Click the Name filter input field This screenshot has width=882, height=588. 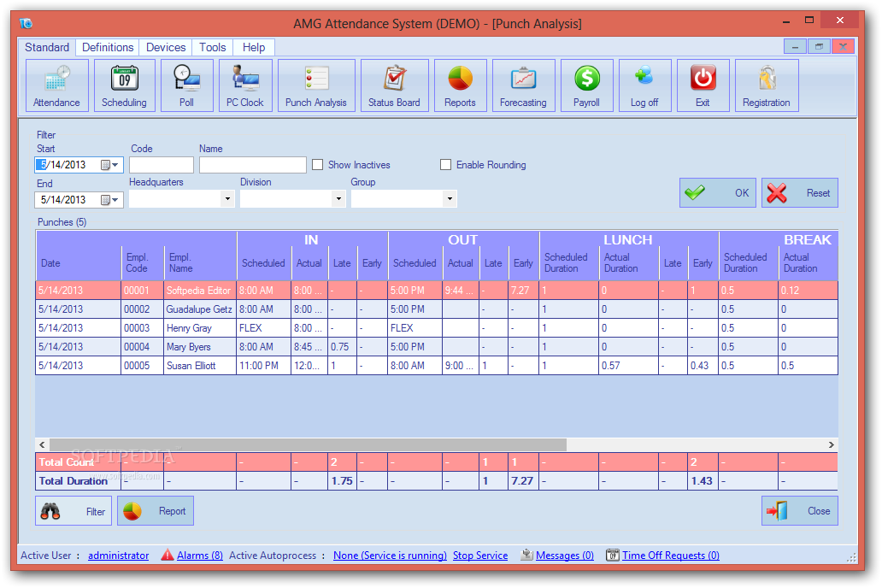pyautogui.click(x=253, y=165)
